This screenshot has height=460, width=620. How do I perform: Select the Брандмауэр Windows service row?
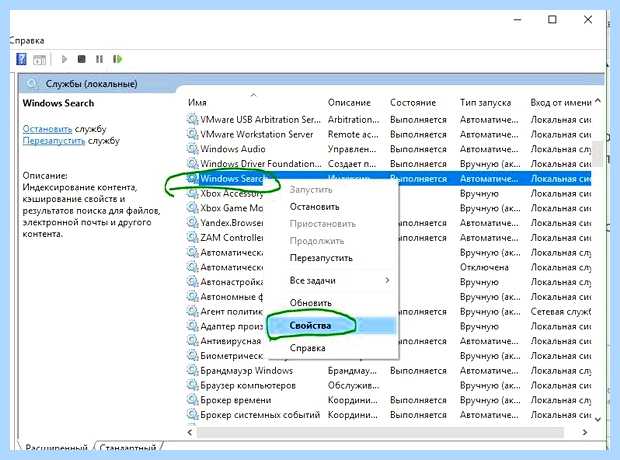[x=389, y=371]
